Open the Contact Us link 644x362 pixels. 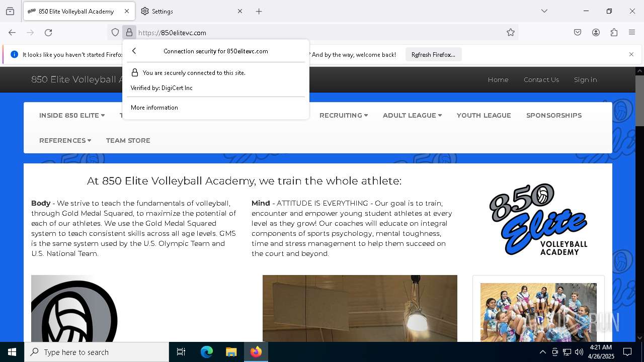point(541,79)
